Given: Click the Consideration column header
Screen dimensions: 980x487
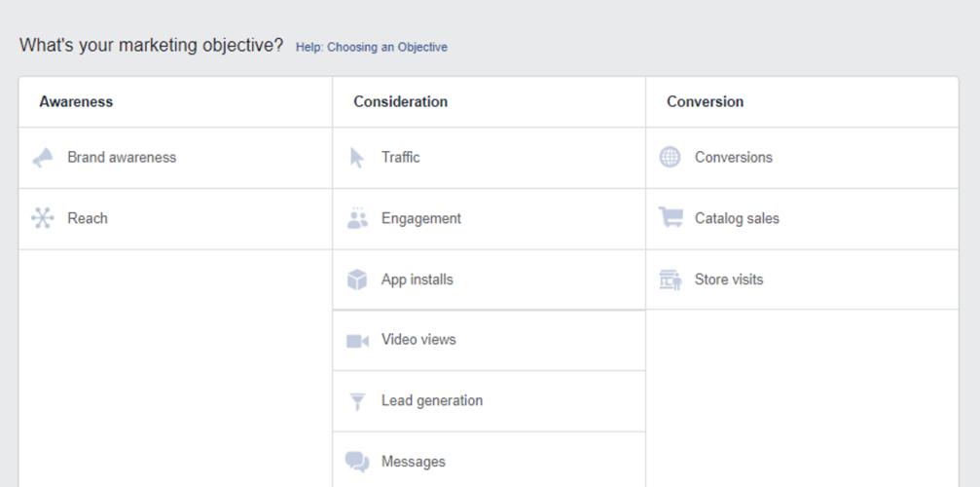Looking at the screenshot, I should click(400, 102).
